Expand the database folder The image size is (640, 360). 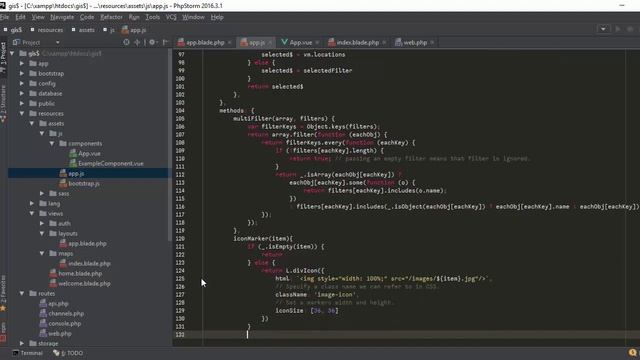(22, 93)
